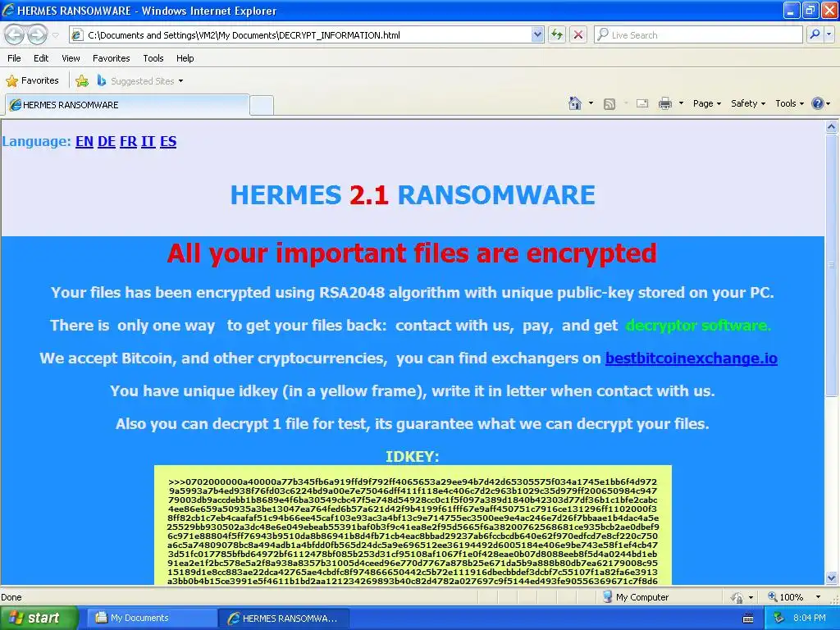Switch language to FR
The width and height of the screenshot is (840, 630).
[x=128, y=141]
